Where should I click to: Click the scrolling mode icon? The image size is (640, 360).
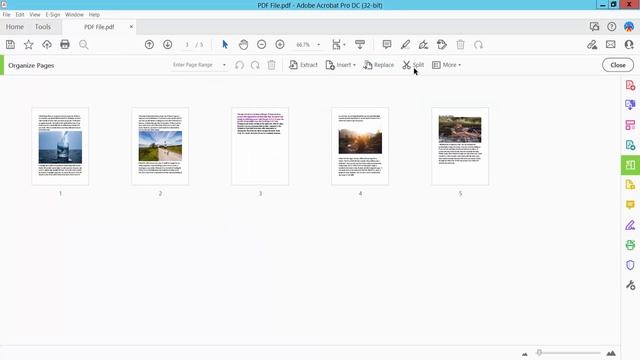360,44
